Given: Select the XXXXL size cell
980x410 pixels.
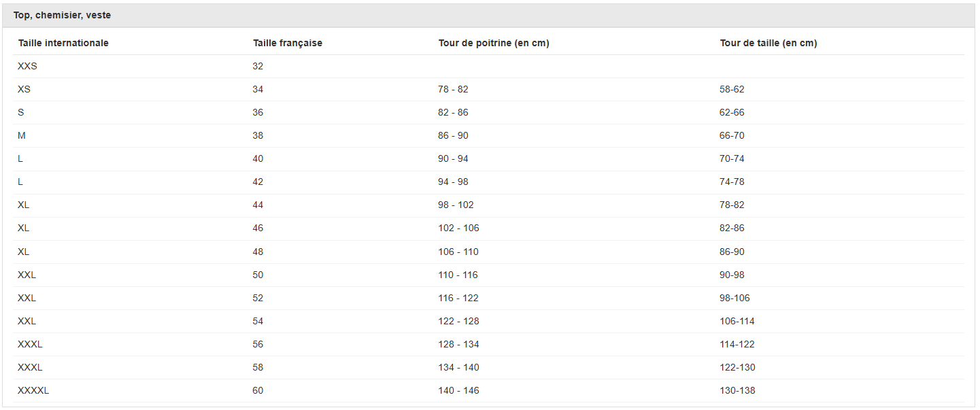Looking at the screenshot, I should click(33, 390).
